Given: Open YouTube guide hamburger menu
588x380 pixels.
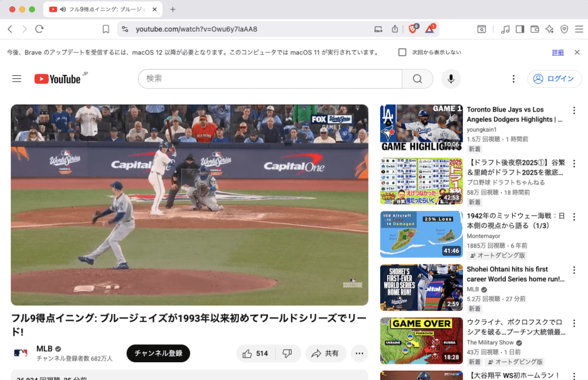Looking at the screenshot, I should point(17,79).
